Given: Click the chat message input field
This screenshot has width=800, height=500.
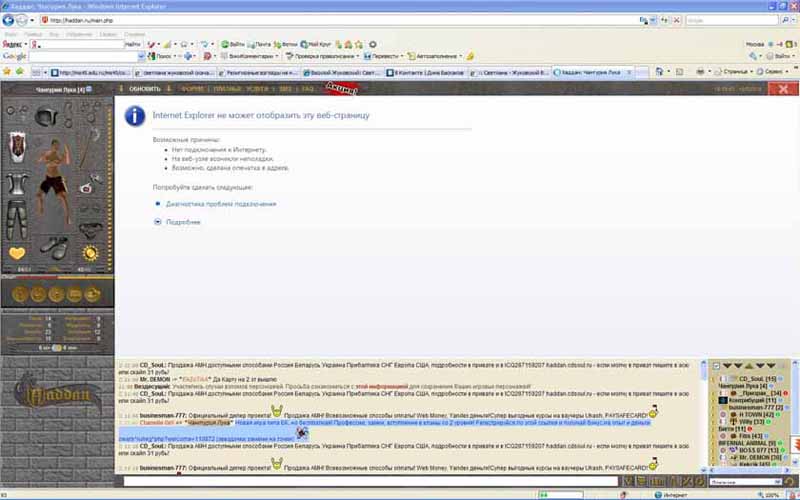Looking at the screenshot, I should [x=370, y=482].
